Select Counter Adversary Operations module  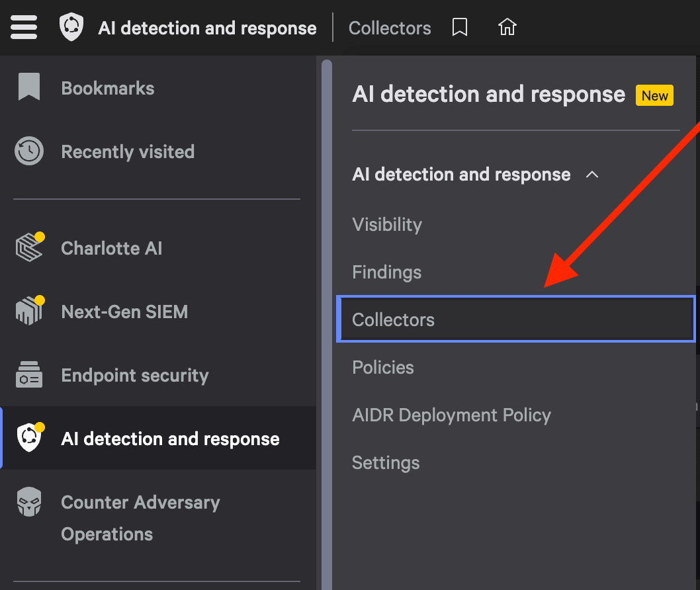(x=140, y=518)
